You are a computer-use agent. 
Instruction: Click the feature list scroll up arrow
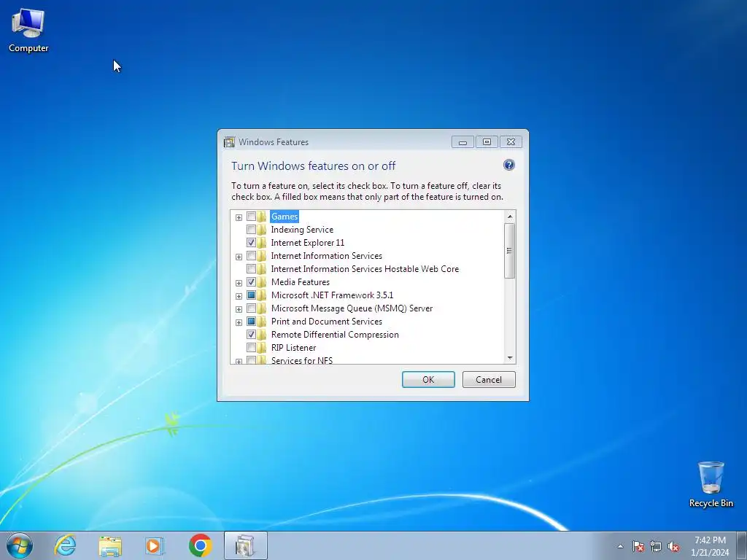click(x=510, y=217)
